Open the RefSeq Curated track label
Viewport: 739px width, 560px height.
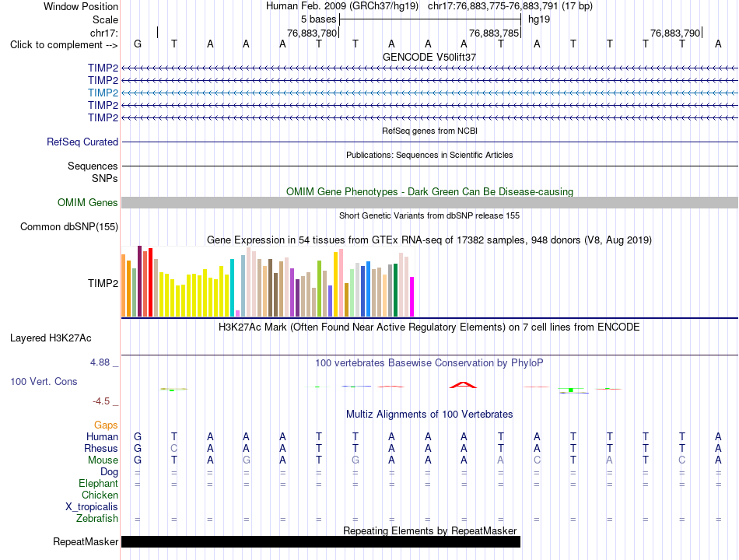[x=82, y=142]
